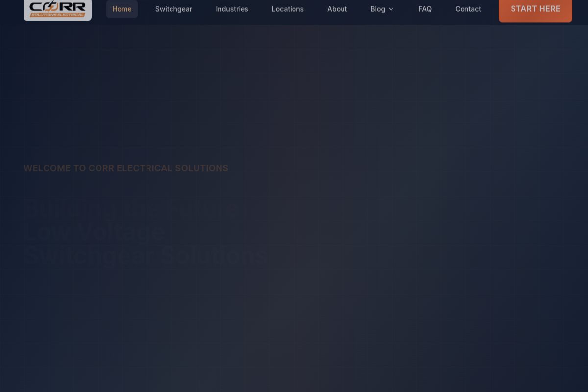This screenshot has width=588, height=392.
Task: Open the FAQ page
Action: pyautogui.click(x=425, y=9)
